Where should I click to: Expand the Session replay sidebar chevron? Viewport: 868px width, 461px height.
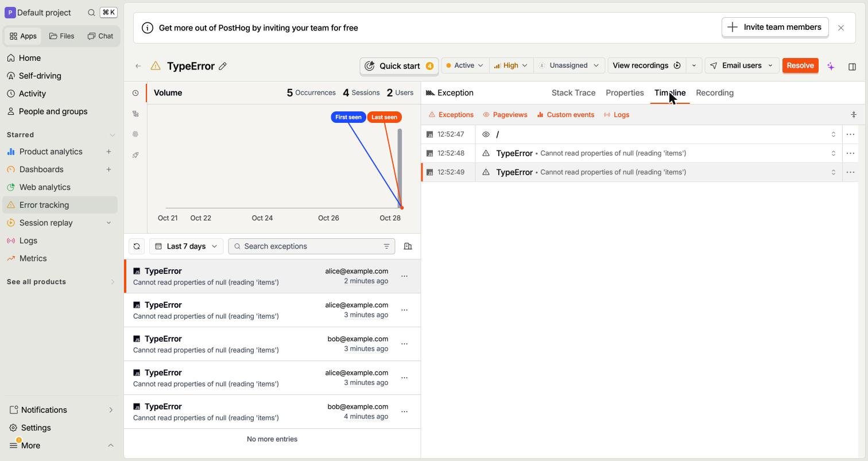[x=108, y=223]
